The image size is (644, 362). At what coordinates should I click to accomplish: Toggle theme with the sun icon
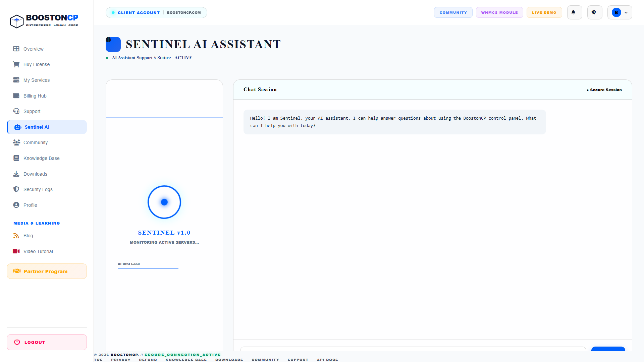point(594,12)
